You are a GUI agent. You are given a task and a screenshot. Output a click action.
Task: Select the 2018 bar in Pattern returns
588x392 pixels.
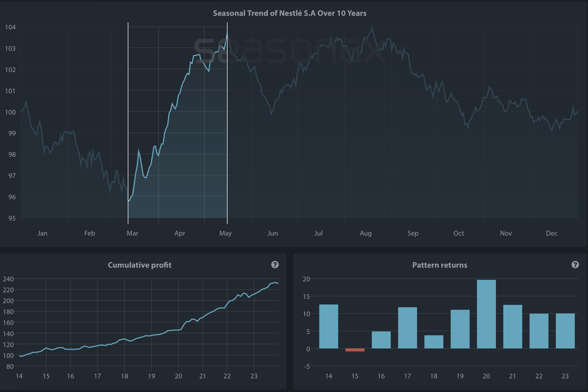tap(434, 342)
